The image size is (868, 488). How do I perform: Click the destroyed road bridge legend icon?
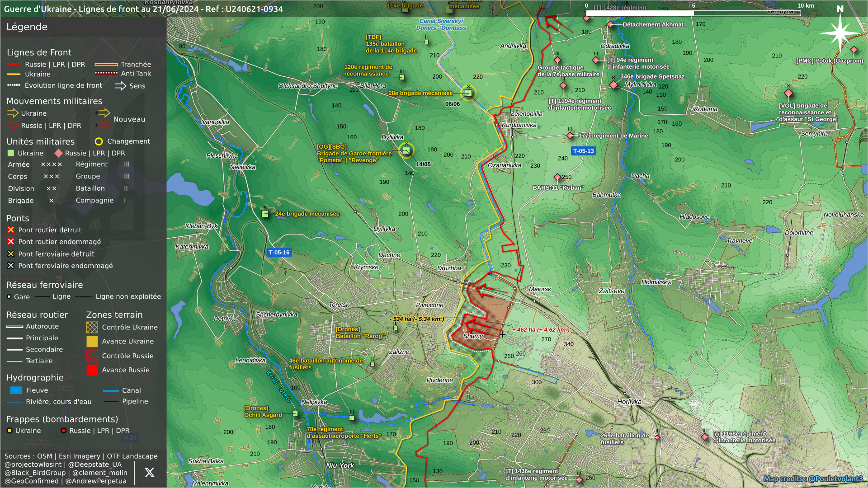(11, 230)
